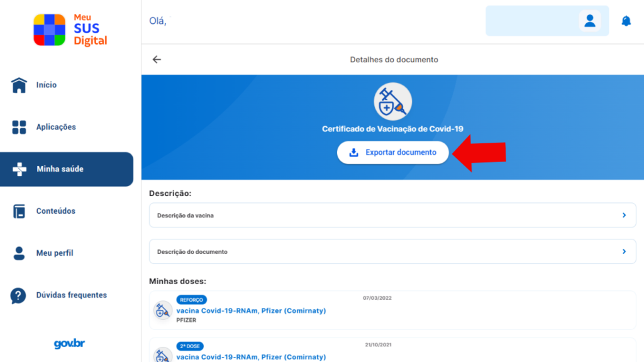The width and height of the screenshot is (644, 362).
Task: Go to Aplicações in the sidebar
Action: (56, 127)
